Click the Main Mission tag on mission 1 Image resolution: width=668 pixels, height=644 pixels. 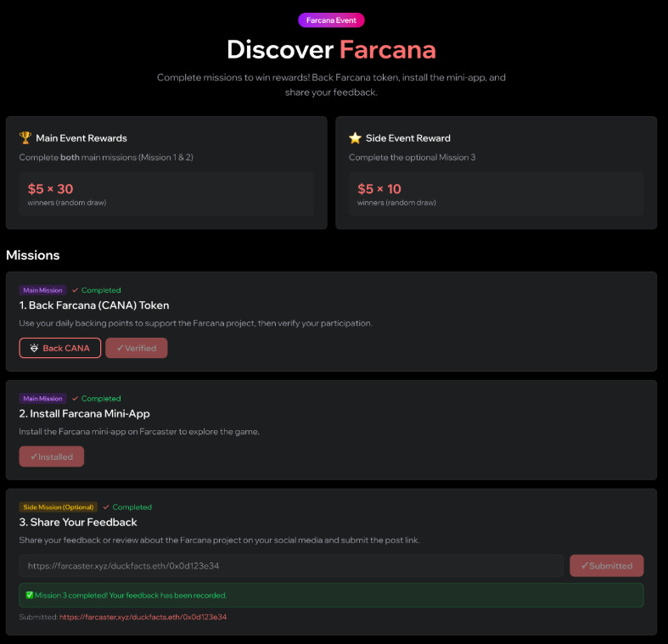42,290
